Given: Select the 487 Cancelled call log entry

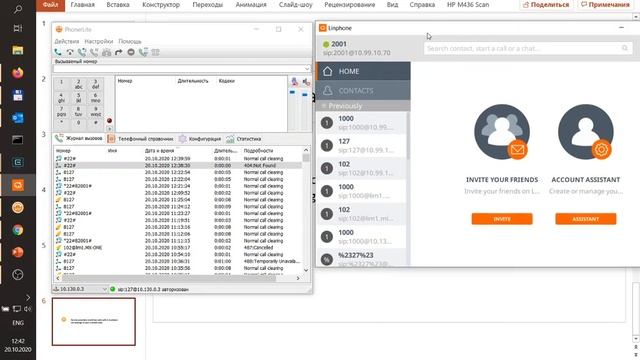Looking at the screenshot, I should pos(178,247).
